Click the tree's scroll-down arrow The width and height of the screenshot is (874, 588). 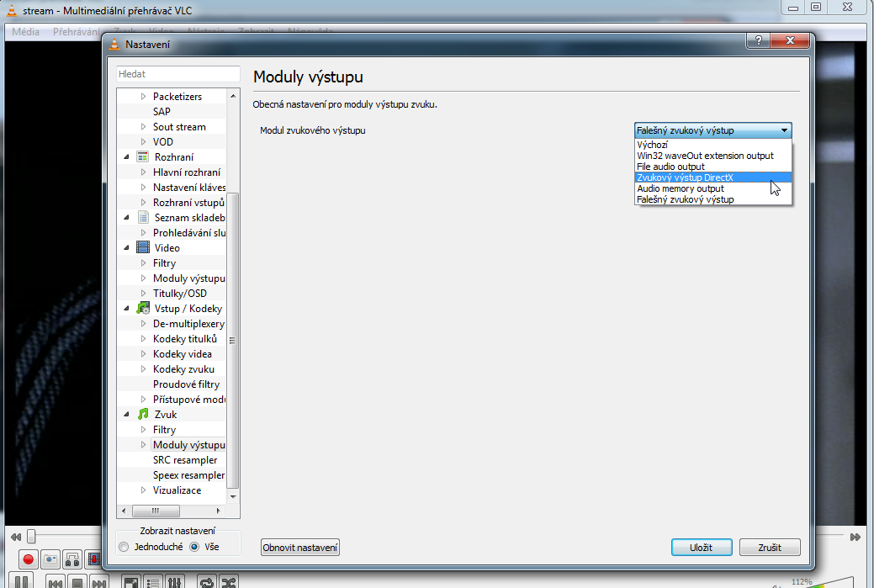(233, 496)
